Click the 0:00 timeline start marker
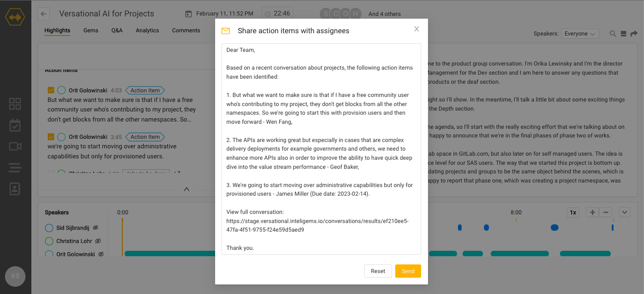This screenshot has width=644, height=294. click(123, 213)
